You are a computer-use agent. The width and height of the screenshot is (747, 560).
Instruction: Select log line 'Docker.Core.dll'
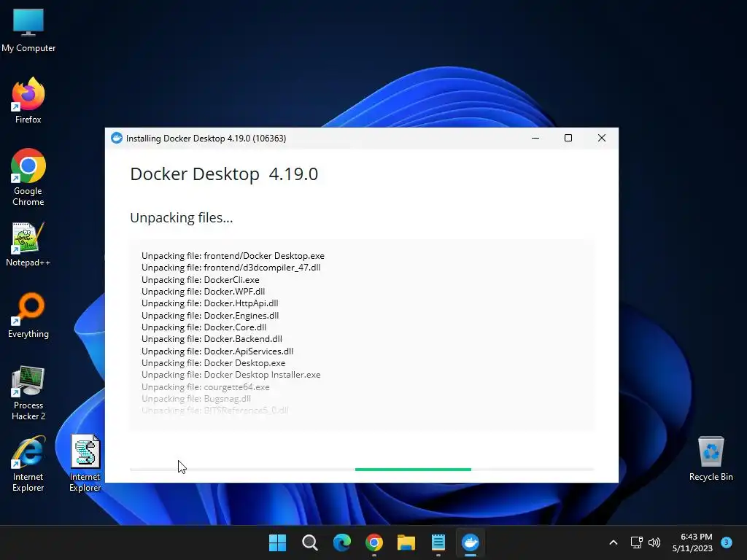coord(204,327)
